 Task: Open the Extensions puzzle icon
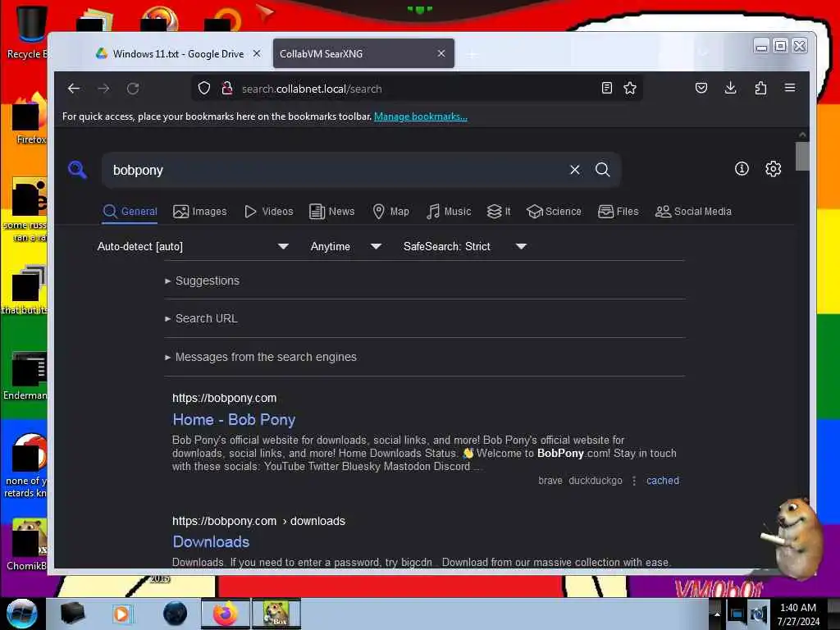(x=760, y=89)
